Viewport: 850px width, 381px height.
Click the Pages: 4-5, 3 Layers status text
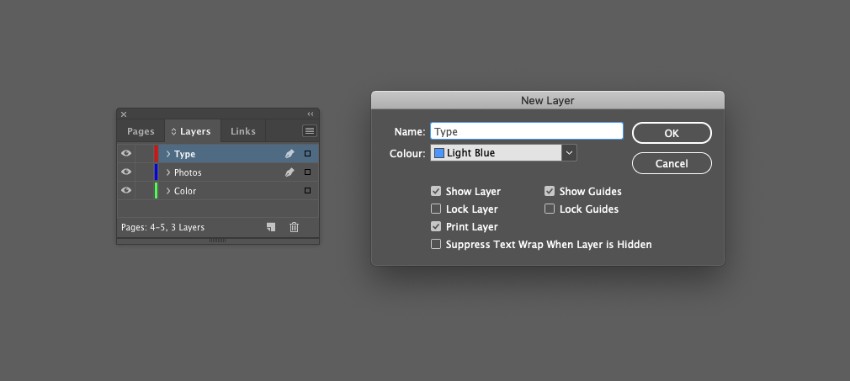(x=163, y=228)
